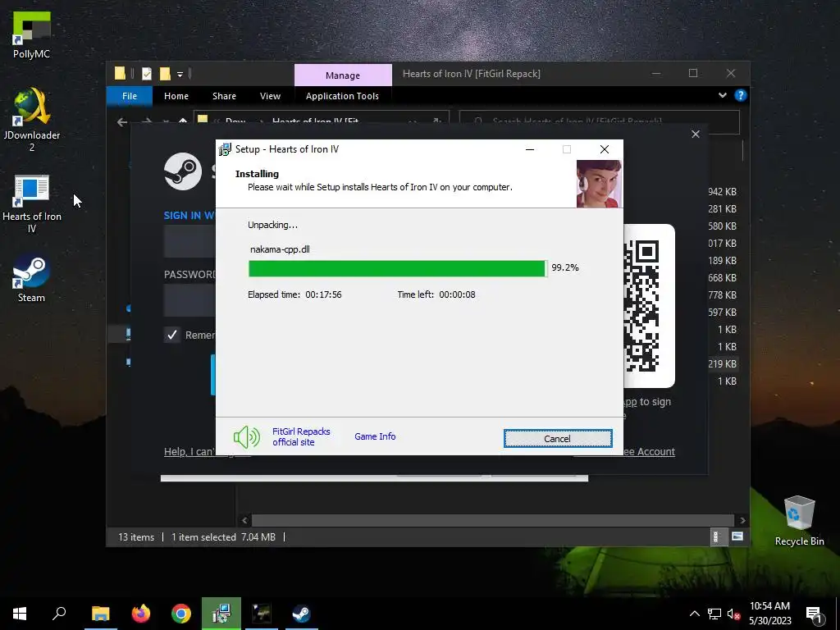This screenshot has height=630, width=840.
Task: Click the Steam logo in login window
Action: pyautogui.click(x=183, y=171)
